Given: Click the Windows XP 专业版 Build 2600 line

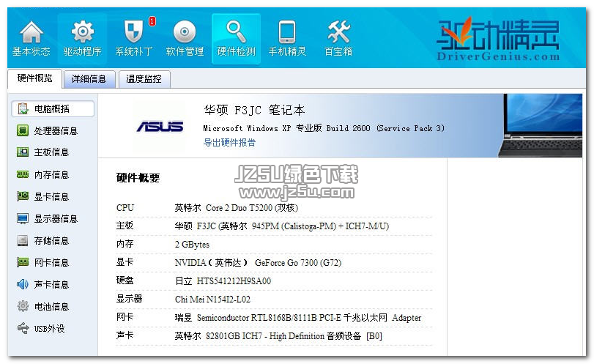Looking at the screenshot, I should pyautogui.click(x=324, y=128).
